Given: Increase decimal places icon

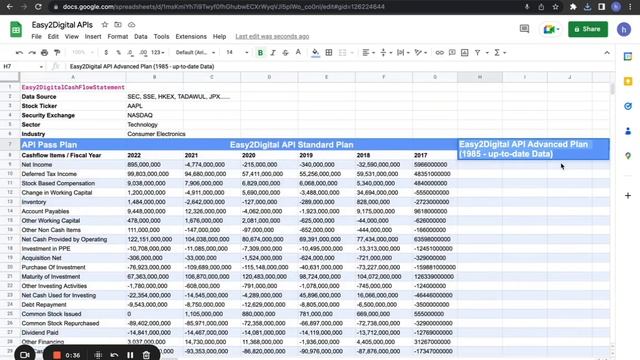Looking at the screenshot, I should click(x=143, y=53).
